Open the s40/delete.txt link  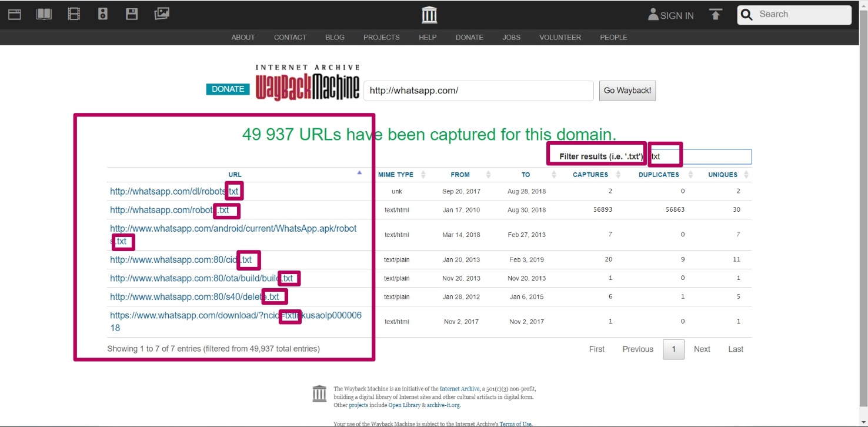point(195,297)
